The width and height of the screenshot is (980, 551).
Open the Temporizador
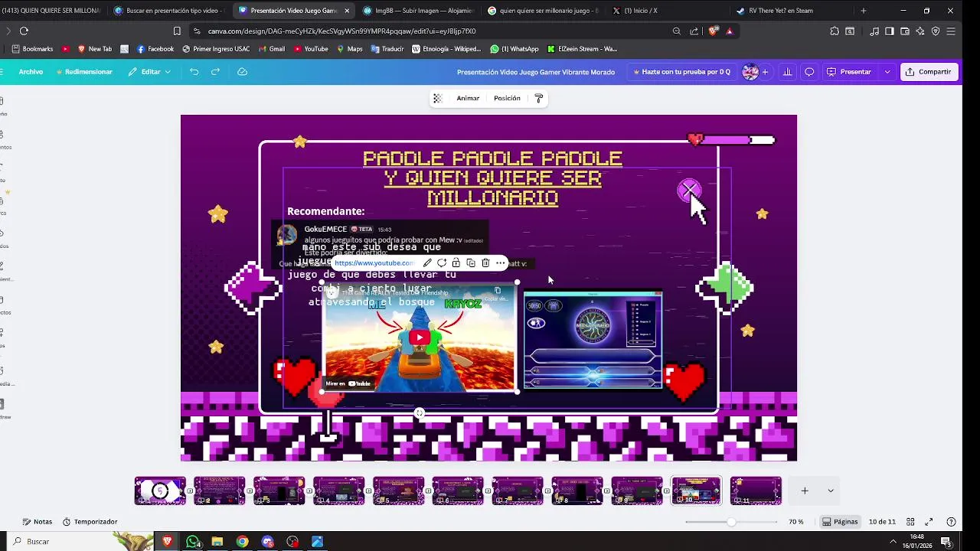coord(90,522)
